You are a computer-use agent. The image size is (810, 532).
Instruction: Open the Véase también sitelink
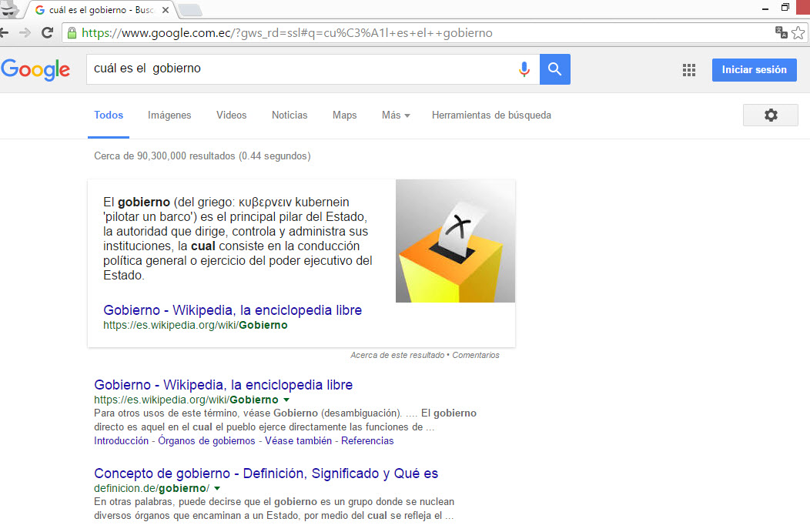pyautogui.click(x=299, y=440)
